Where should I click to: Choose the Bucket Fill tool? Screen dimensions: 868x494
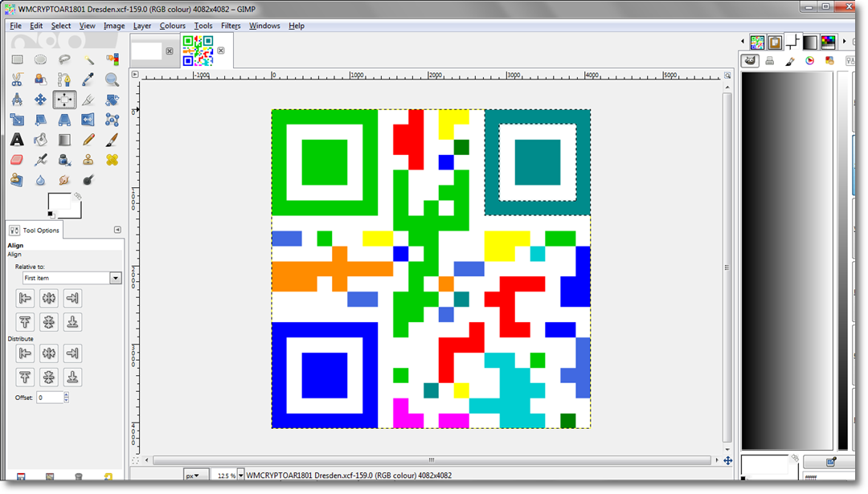point(40,140)
